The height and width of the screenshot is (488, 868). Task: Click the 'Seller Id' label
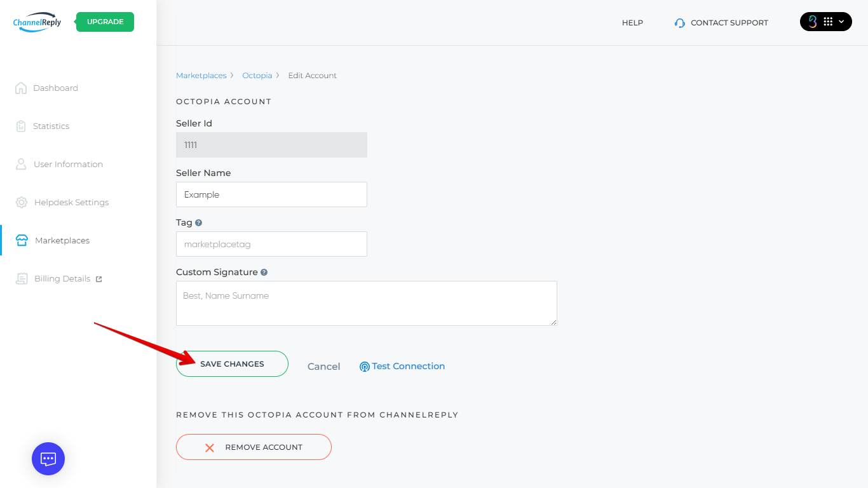point(194,123)
